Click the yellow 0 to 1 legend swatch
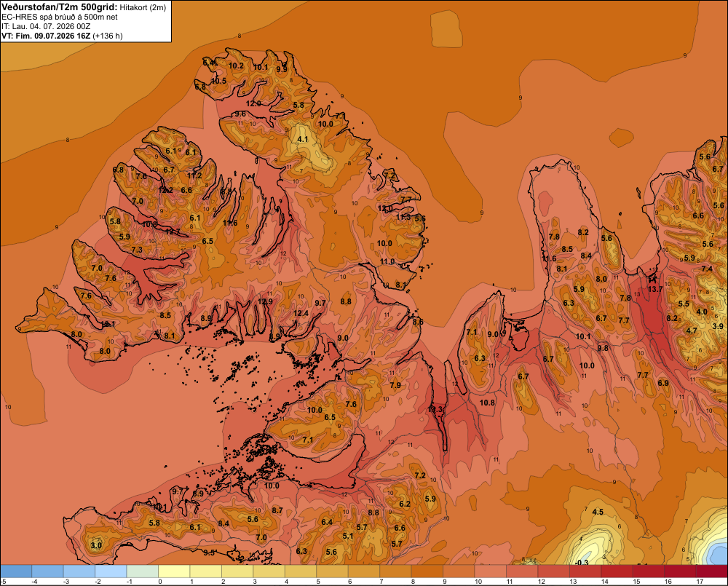 [x=174, y=571]
